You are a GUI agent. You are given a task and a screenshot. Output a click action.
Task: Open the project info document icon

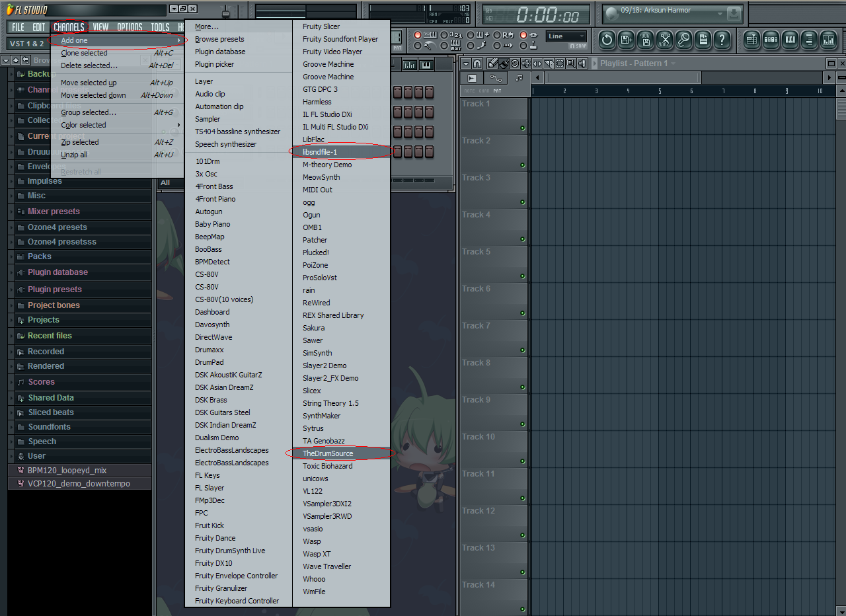tap(703, 40)
